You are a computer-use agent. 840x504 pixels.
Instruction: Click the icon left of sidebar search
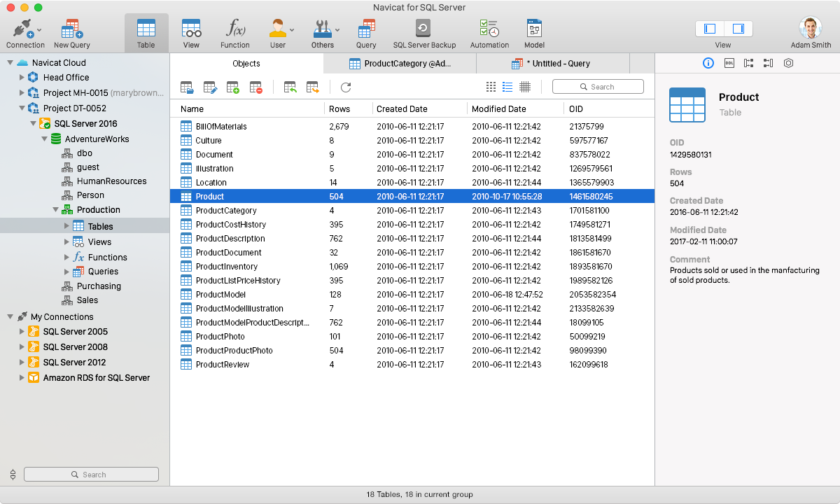point(13,474)
